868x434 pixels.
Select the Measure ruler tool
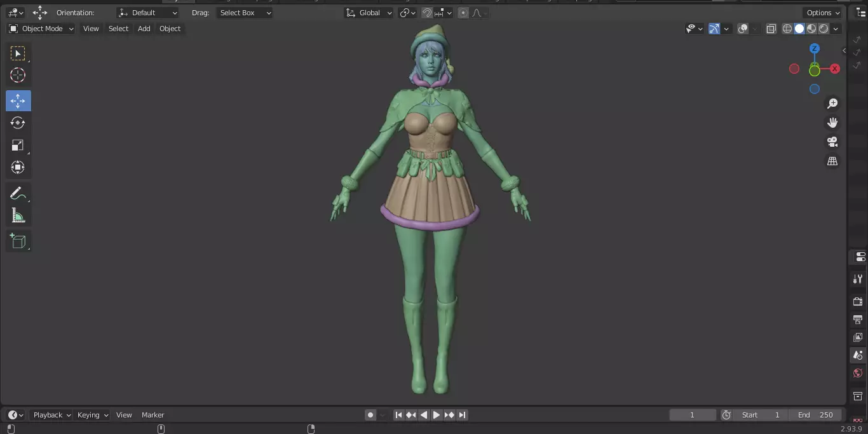point(18,216)
